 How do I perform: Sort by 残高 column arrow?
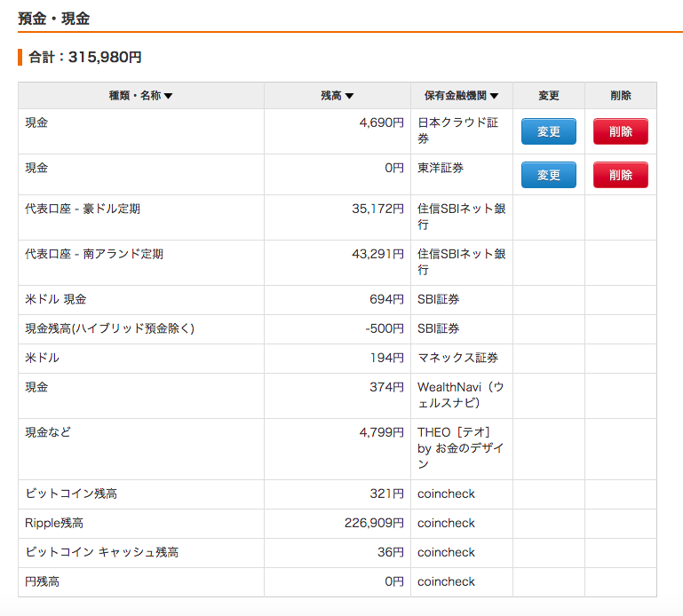[x=349, y=96]
